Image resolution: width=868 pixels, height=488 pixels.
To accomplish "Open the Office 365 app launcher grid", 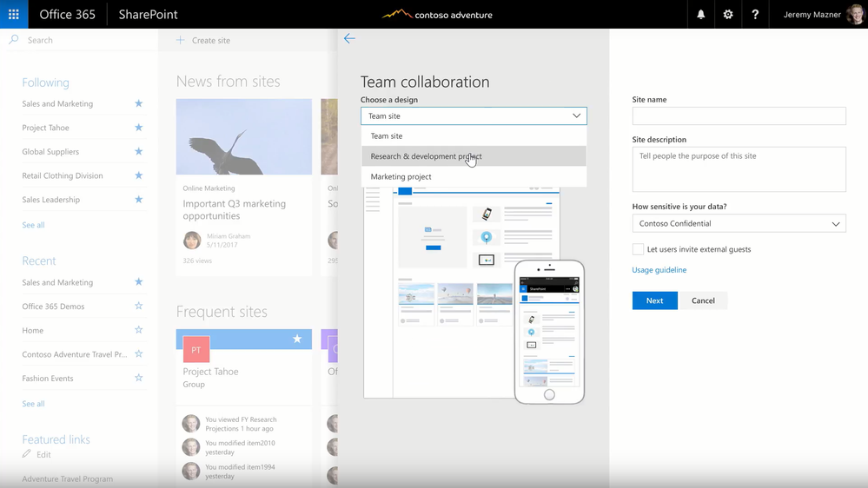I will [x=14, y=15].
